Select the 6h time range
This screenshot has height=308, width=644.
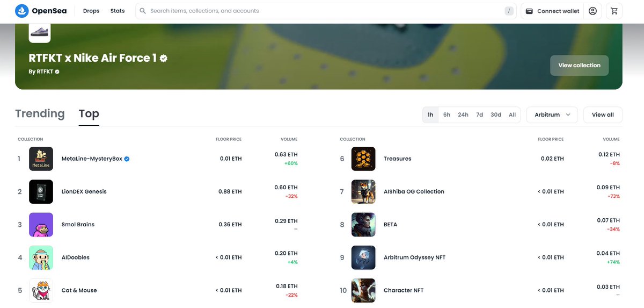pyautogui.click(x=447, y=114)
